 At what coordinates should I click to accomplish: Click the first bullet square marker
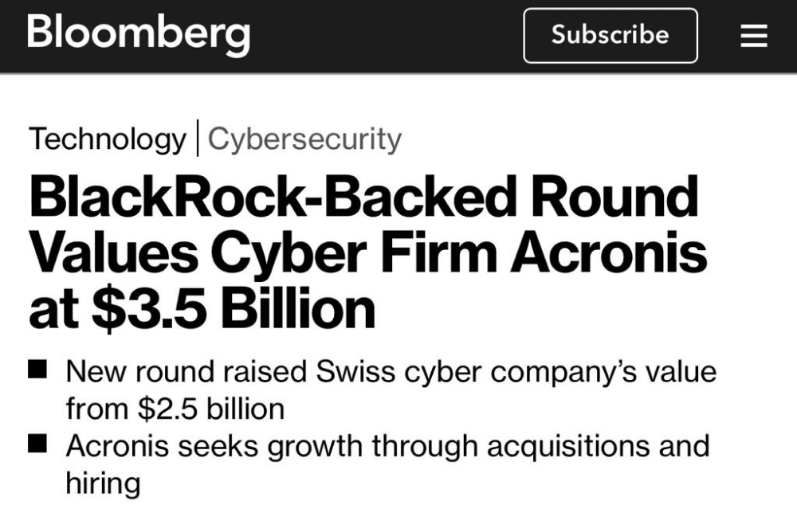(37, 370)
